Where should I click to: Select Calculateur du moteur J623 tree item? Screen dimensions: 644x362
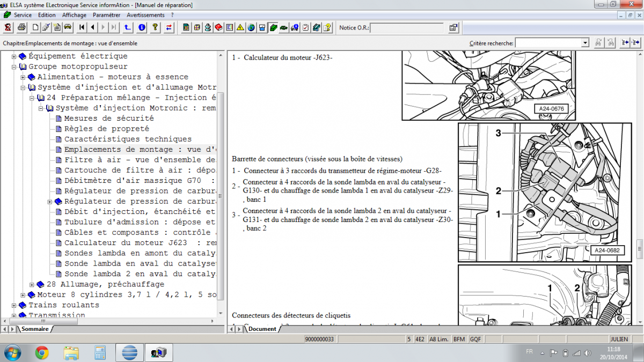(x=126, y=243)
